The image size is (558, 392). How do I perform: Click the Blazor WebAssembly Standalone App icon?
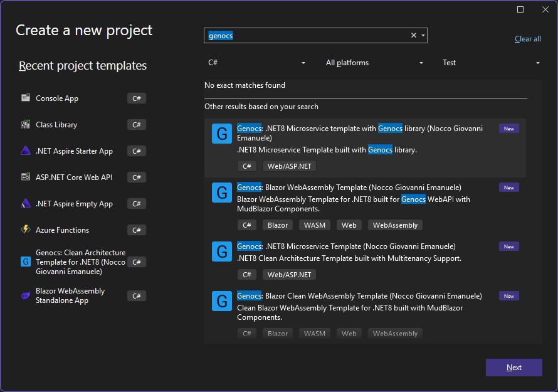pyautogui.click(x=26, y=296)
